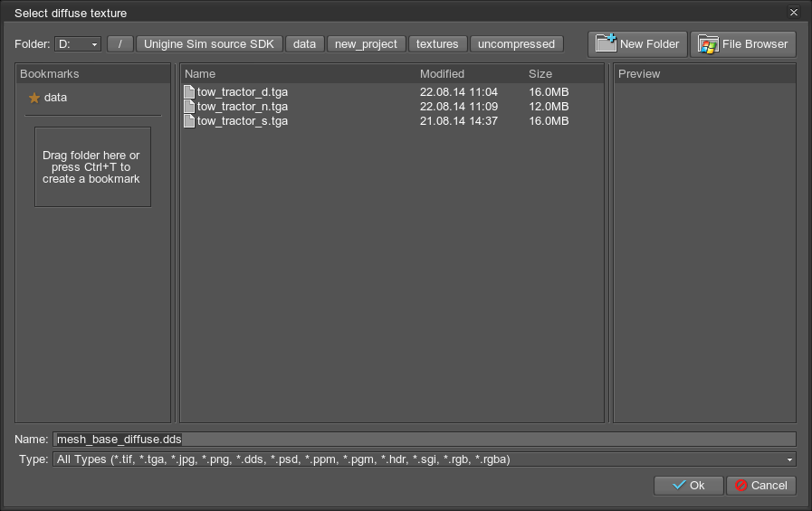Navigate to Unigine Sim source SDK folder
This screenshot has height=511, width=812.
tap(209, 44)
